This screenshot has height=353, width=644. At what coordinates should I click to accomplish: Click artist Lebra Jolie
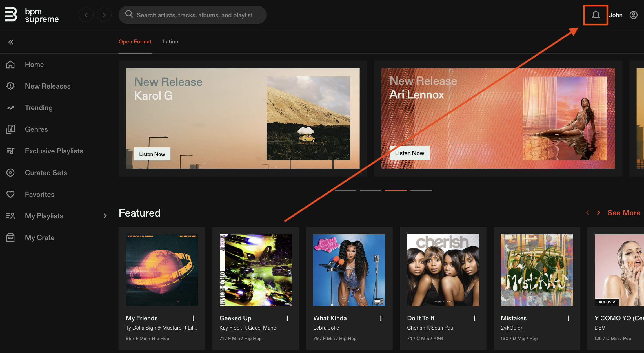pyautogui.click(x=326, y=328)
